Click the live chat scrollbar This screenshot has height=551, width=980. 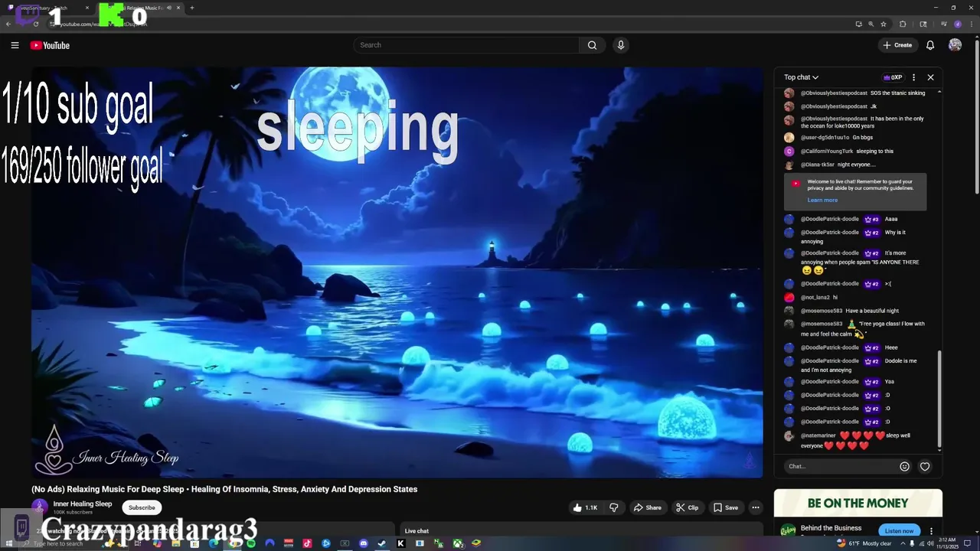[939, 398]
